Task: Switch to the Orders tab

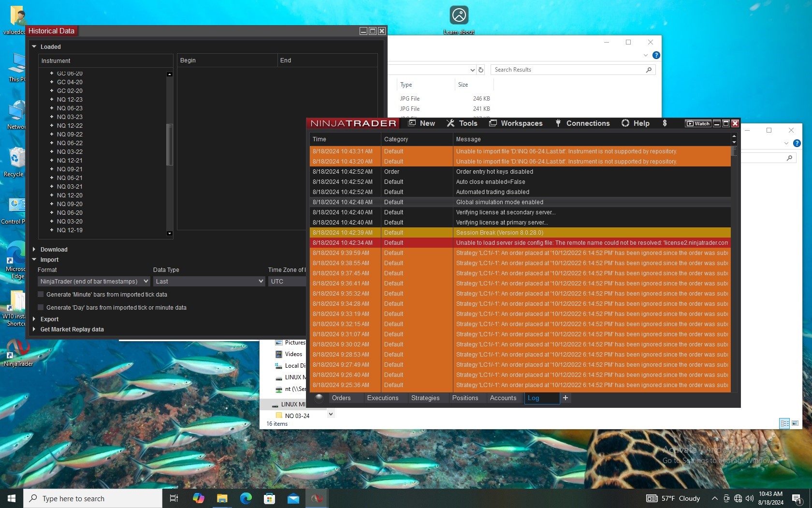Action: 341,398
